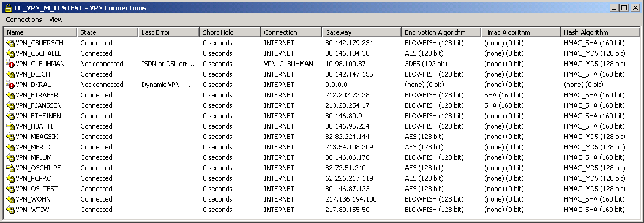Click the VPN_C_BUHMAN error status icon

(x=10, y=64)
